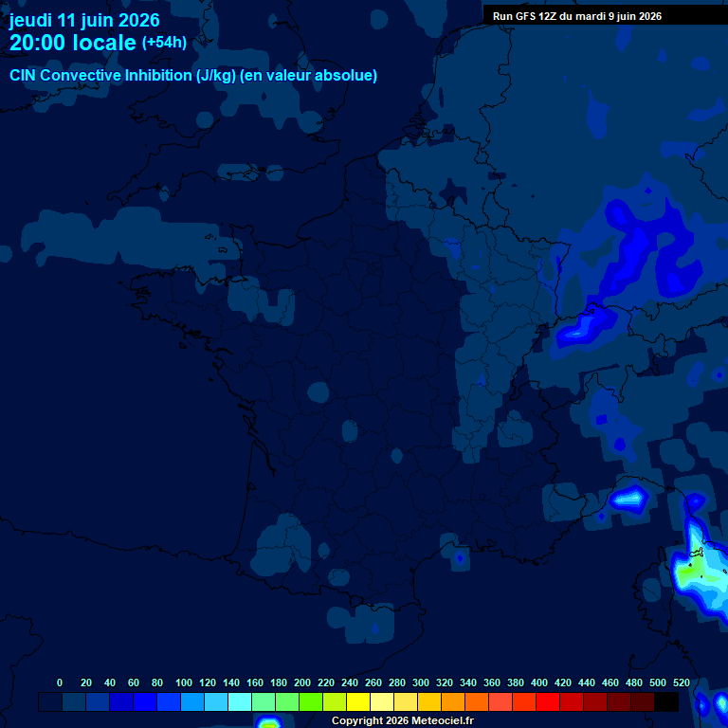Image resolution: width=728 pixels, height=728 pixels.
Task: Click the legend value "520"
Action: coord(682,682)
